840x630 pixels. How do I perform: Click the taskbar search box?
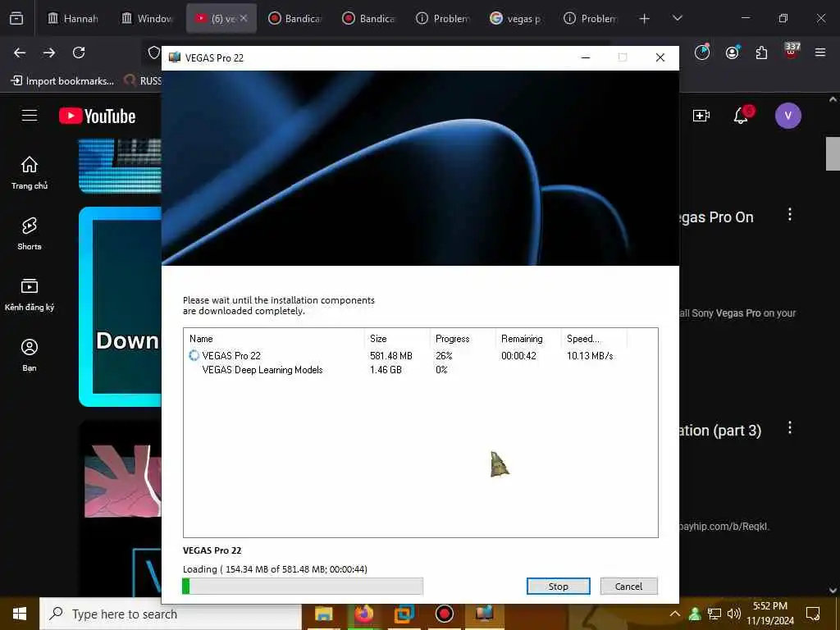pyautogui.click(x=171, y=614)
